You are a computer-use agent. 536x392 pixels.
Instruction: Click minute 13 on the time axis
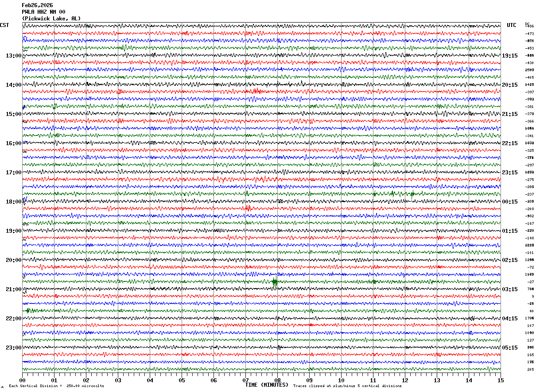coord(437,380)
